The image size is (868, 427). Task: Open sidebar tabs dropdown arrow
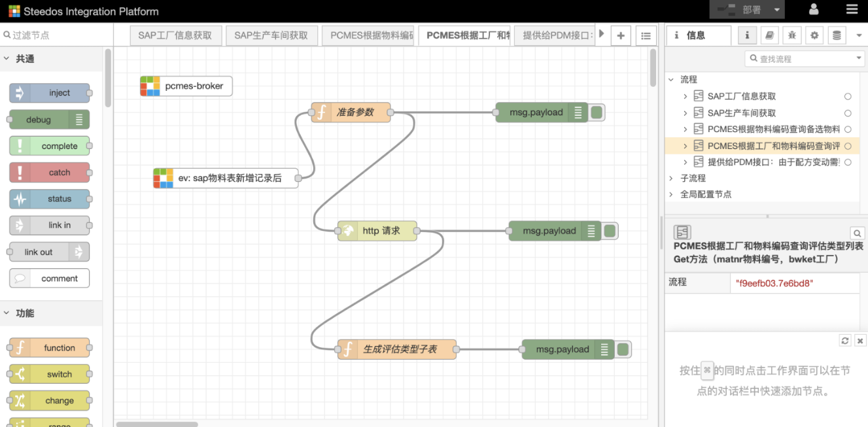pos(859,36)
